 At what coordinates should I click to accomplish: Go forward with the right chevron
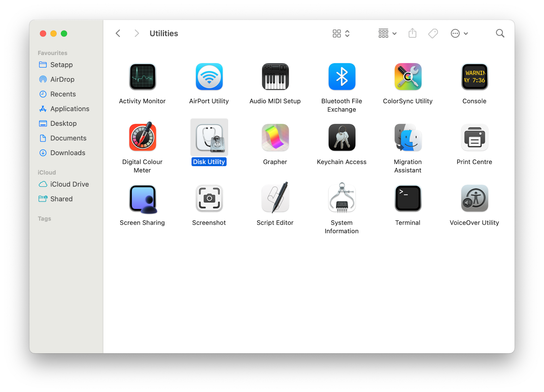click(x=137, y=33)
